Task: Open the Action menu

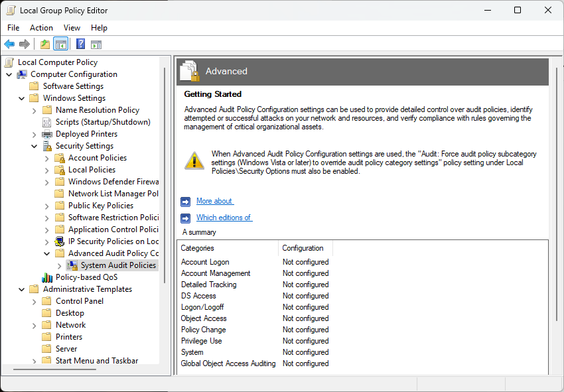Action: click(x=41, y=28)
